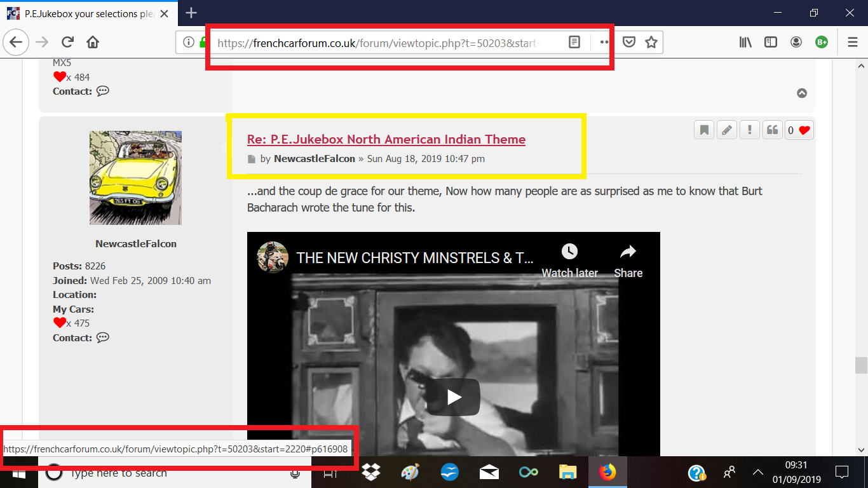The image size is (868, 488).
Task: Open the NewcastleFalcon profile name under the avatar
Action: pos(136,244)
